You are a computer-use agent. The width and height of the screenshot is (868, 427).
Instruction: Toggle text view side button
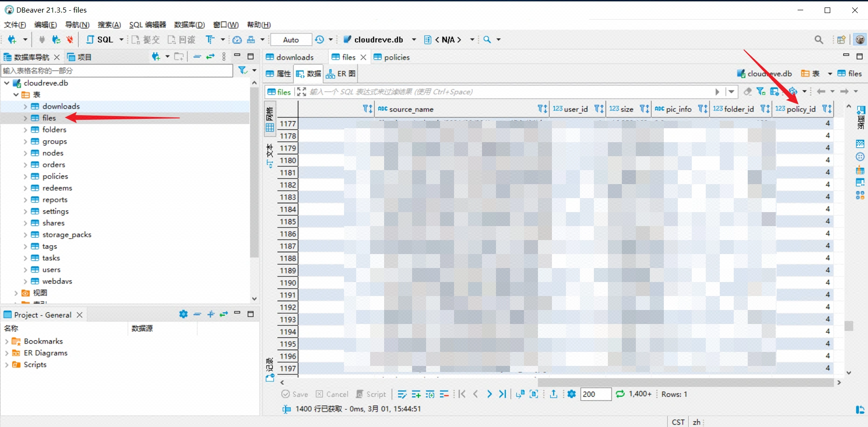pyautogui.click(x=270, y=156)
